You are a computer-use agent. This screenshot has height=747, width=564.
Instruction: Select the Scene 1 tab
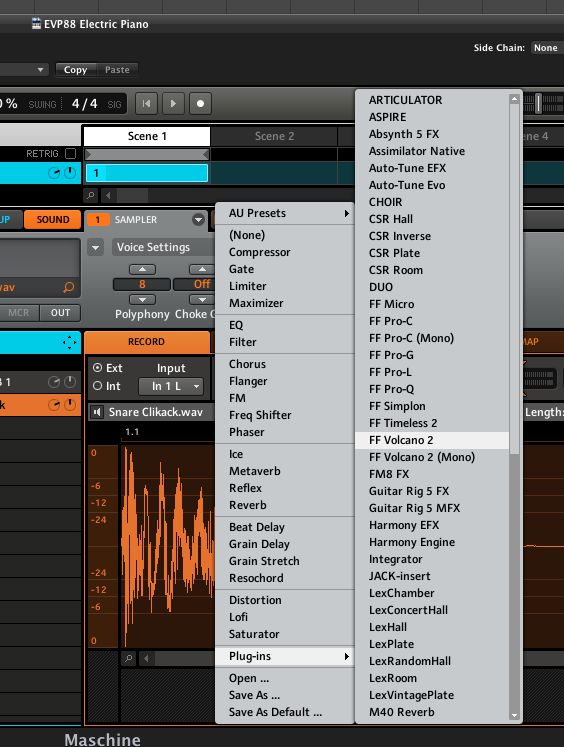(x=147, y=136)
